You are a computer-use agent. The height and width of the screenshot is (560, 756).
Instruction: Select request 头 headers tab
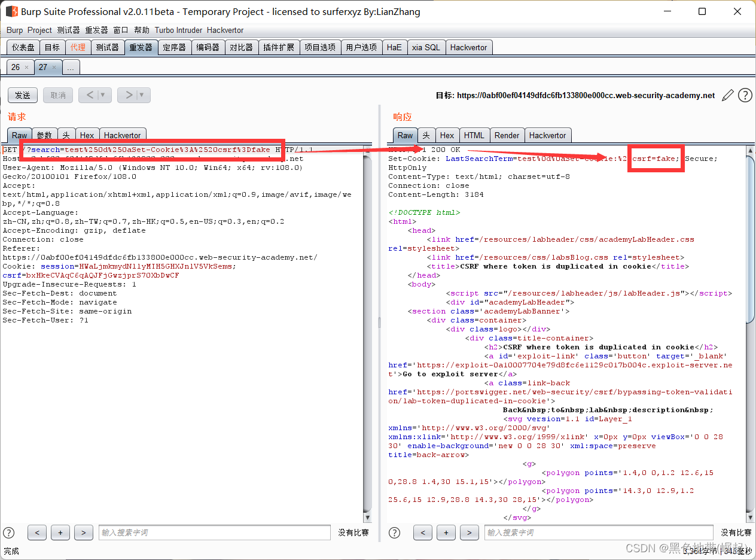(66, 135)
